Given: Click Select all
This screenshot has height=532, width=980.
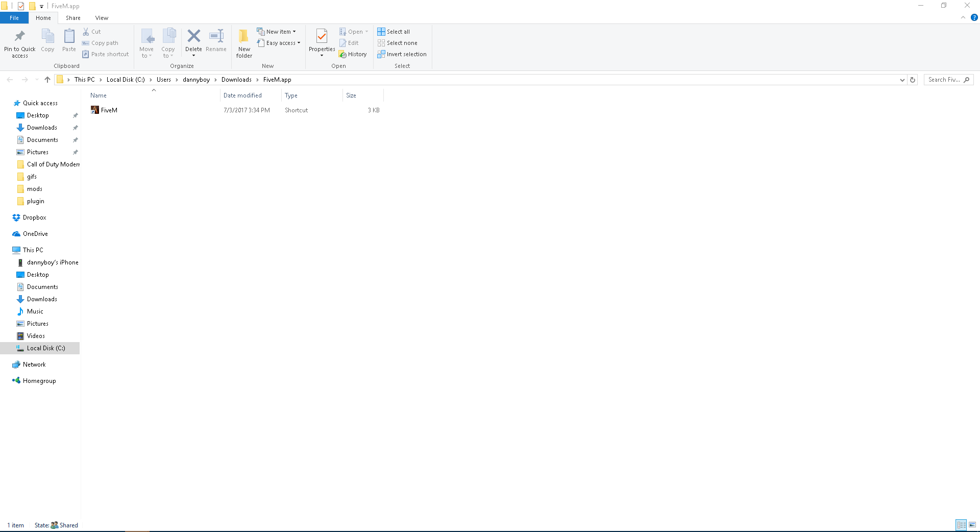Looking at the screenshot, I should (x=394, y=32).
